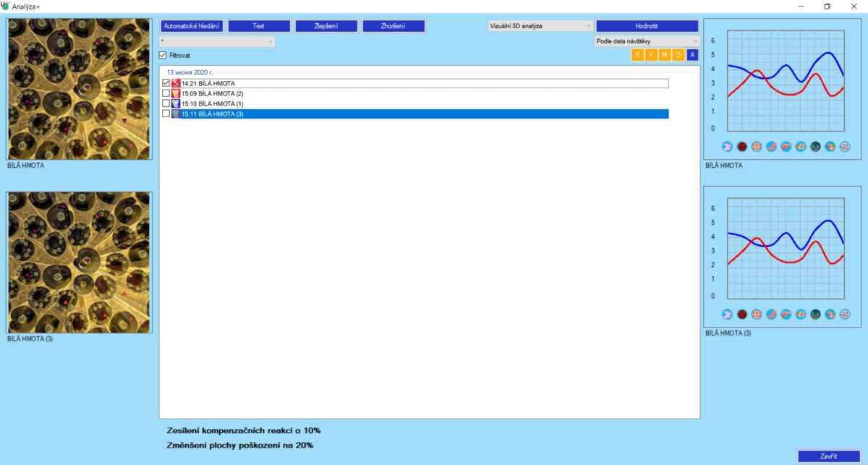Expand the Podle data návštěvy dropdown
The width and height of the screenshot is (868, 465).
coord(647,41)
